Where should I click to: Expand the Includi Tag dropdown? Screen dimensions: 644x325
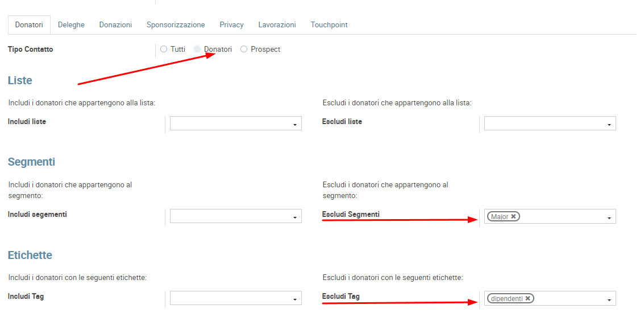[295, 299]
